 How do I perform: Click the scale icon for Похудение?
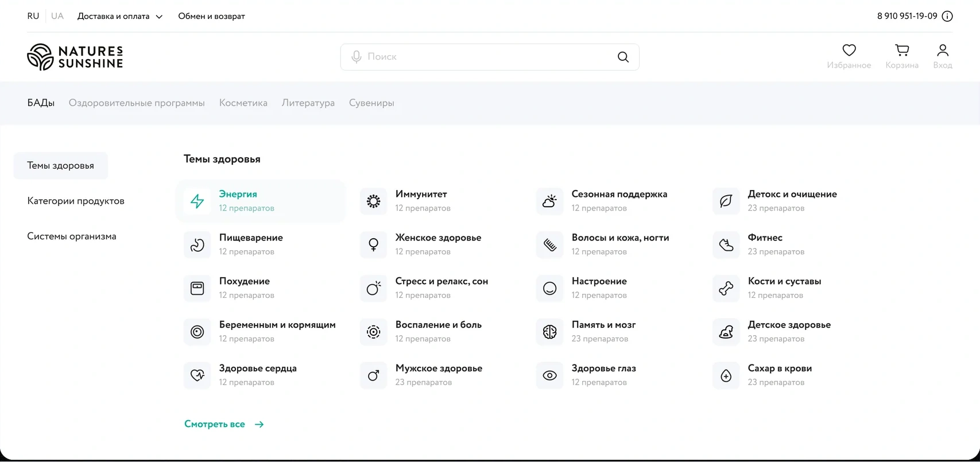[x=197, y=288]
